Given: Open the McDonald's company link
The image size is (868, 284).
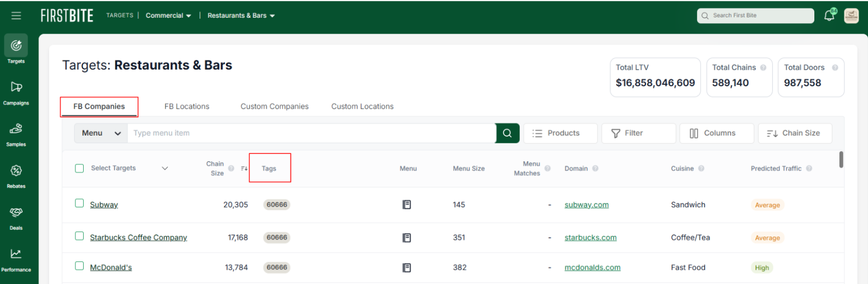Looking at the screenshot, I should pyautogui.click(x=111, y=268).
